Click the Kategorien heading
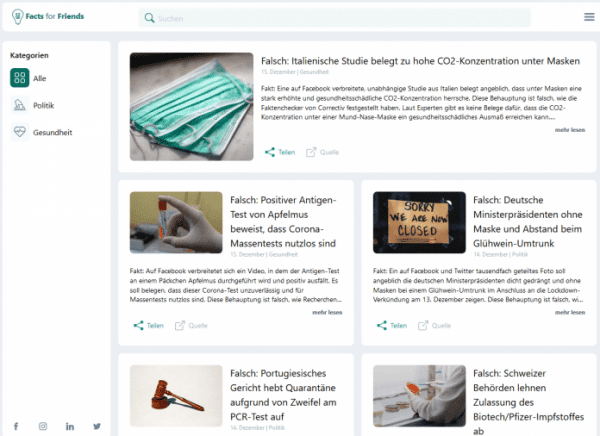 click(x=29, y=55)
